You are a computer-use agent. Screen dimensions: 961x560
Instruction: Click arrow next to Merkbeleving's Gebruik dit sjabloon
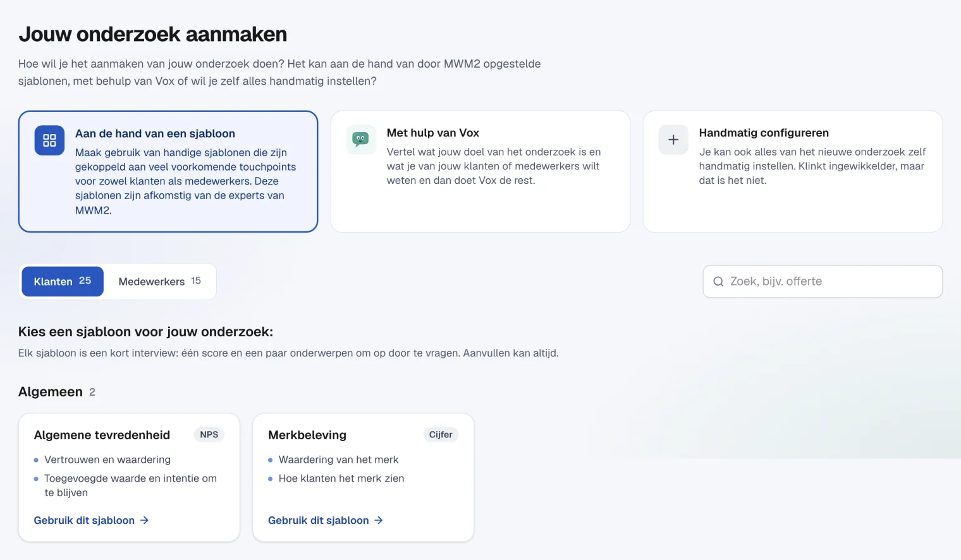[x=379, y=520]
